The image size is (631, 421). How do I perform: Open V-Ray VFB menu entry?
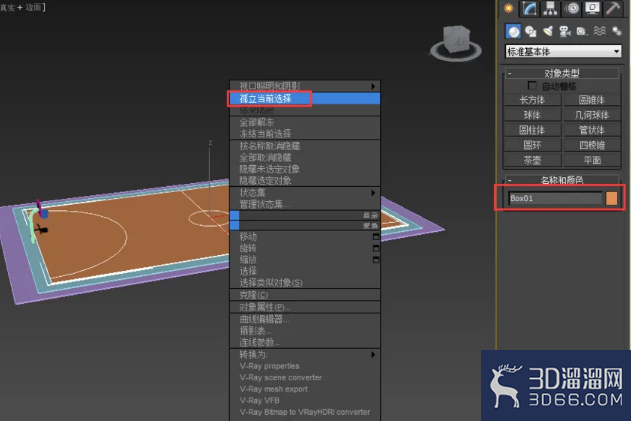pyautogui.click(x=305, y=401)
